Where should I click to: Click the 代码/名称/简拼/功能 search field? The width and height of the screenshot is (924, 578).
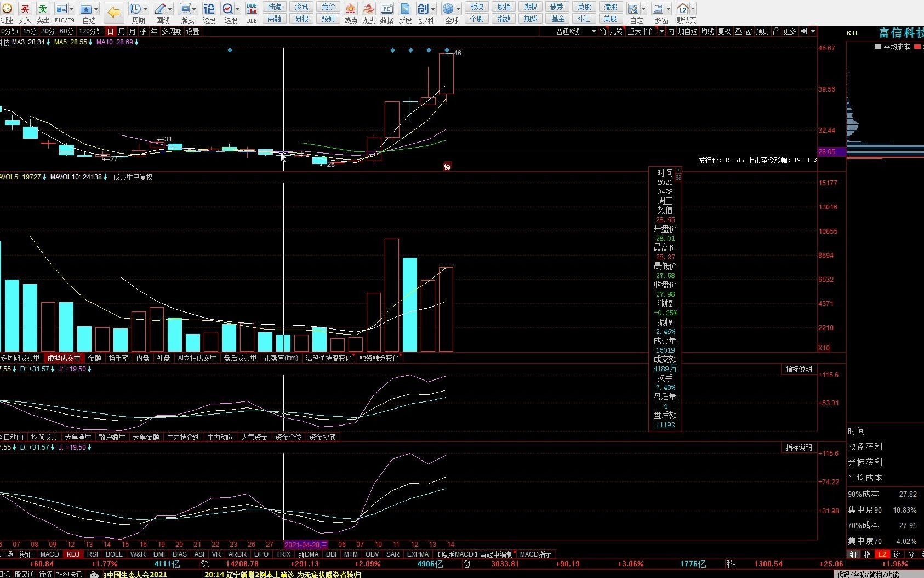click(879, 574)
